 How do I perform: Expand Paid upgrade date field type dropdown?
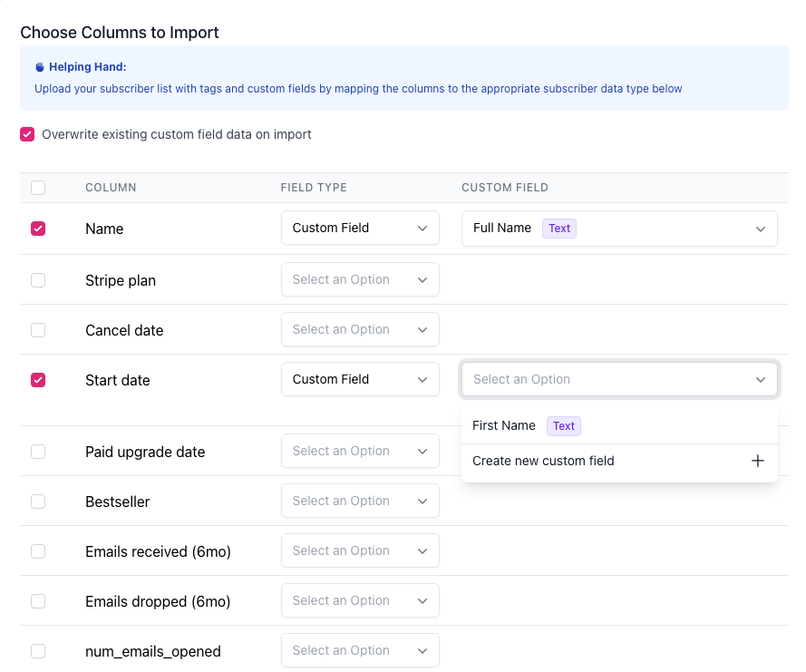click(360, 451)
